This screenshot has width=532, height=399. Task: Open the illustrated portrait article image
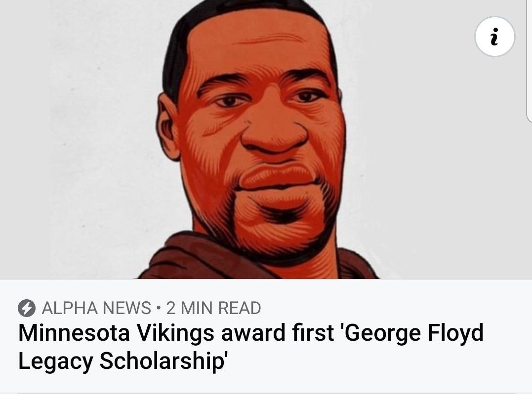tap(266, 139)
